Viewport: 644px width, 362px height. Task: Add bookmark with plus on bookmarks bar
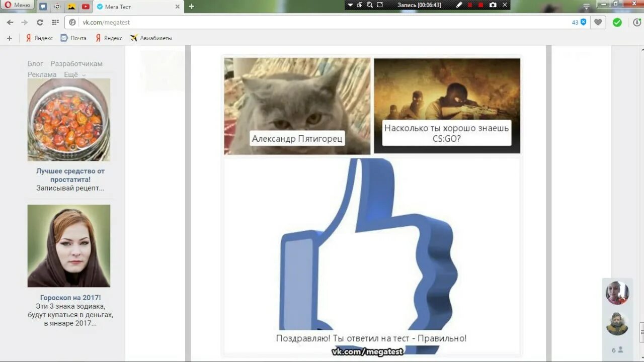(x=9, y=38)
